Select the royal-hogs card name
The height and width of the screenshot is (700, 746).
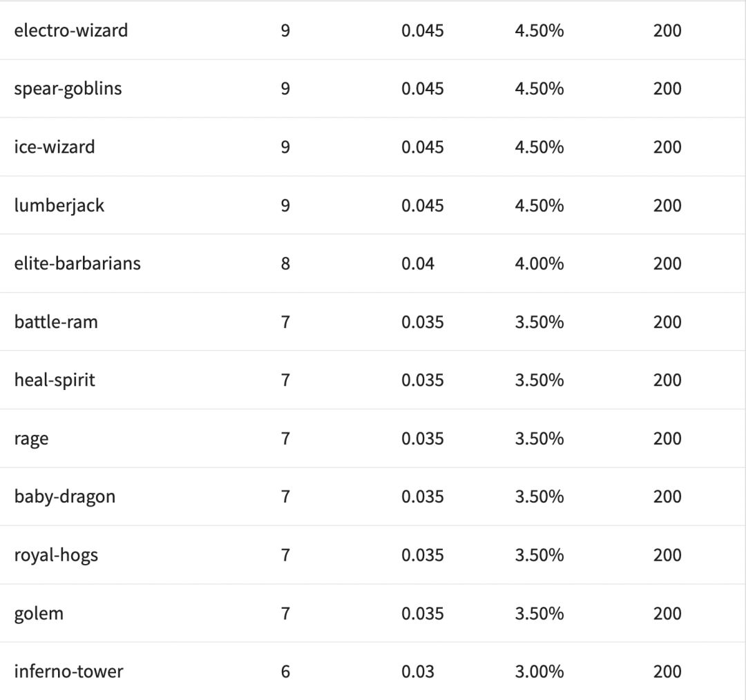(x=56, y=555)
